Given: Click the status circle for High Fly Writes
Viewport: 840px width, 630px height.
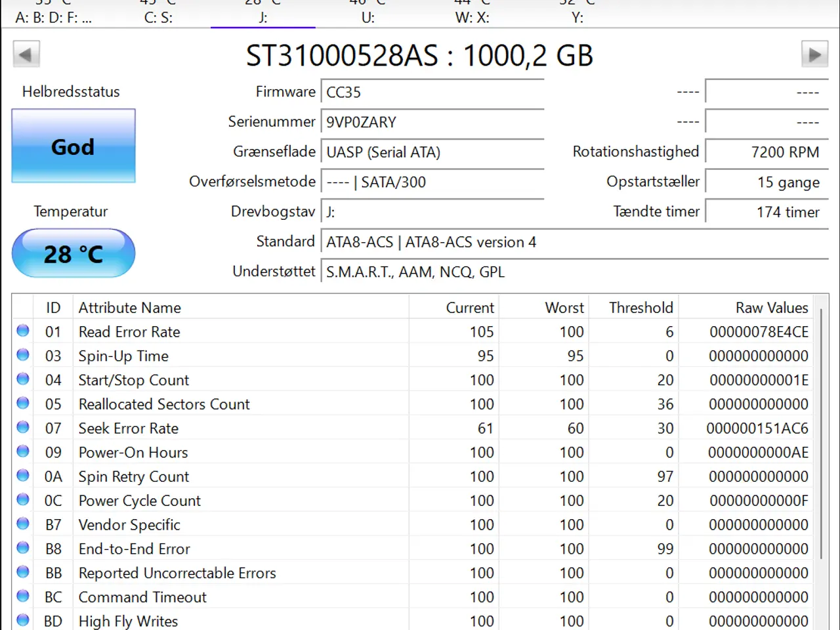Looking at the screenshot, I should coord(23,620).
